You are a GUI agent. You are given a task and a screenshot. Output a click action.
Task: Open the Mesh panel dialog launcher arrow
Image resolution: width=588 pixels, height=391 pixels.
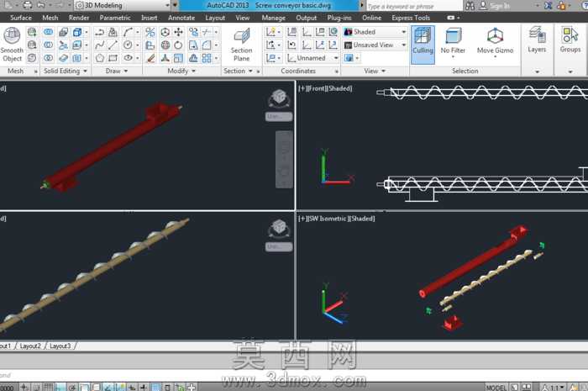click(36, 71)
